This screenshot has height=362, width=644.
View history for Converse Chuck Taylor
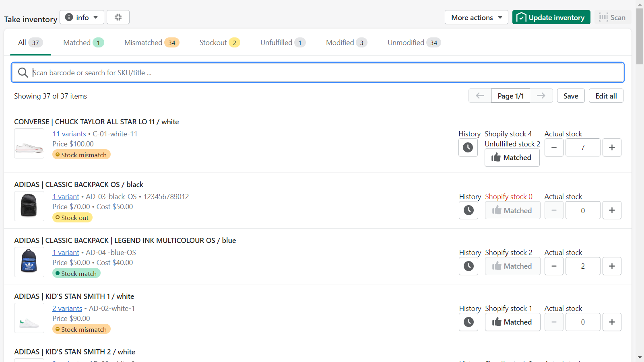coord(468,147)
